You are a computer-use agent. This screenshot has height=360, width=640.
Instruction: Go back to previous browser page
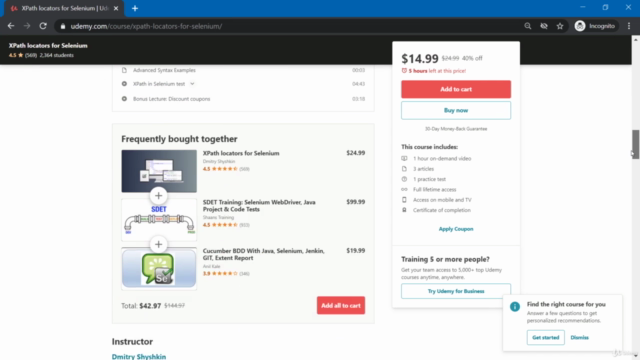coord(11,26)
